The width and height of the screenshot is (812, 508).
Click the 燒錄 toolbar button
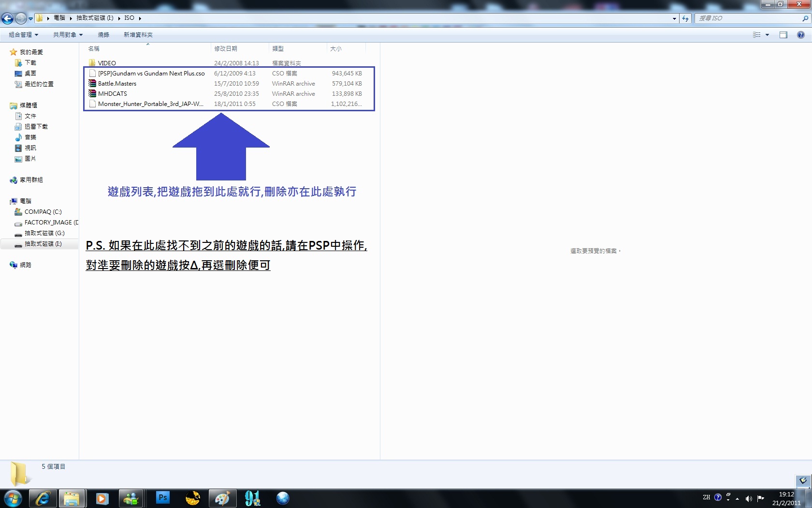tap(103, 35)
